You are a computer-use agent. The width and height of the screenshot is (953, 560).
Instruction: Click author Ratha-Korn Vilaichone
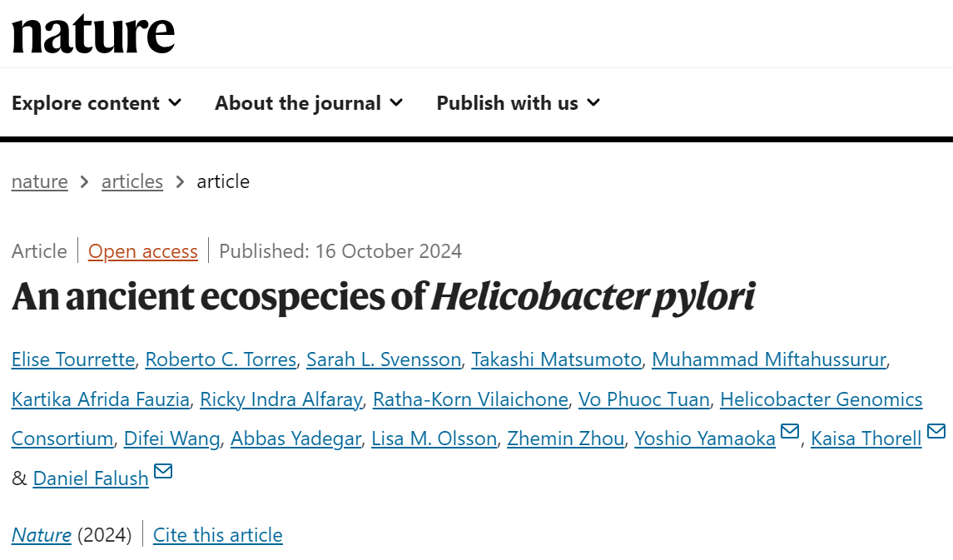470,399
